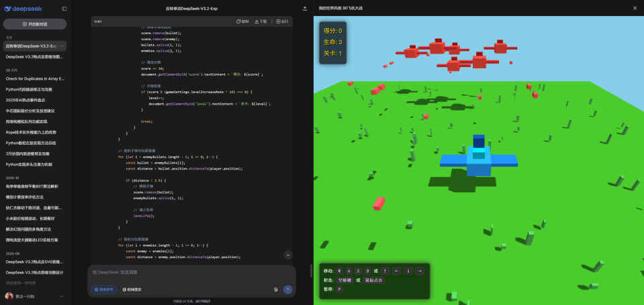Open the DeepSeek V3.2特点思维导图设计 chat
644x305 pixels.
[35, 272]
